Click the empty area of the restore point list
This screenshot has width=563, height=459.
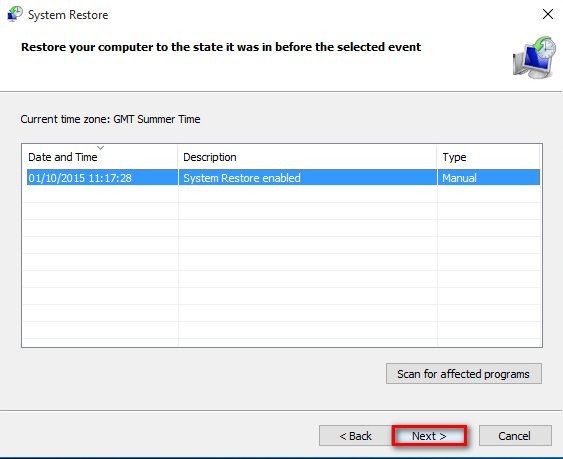click(x=282, y=266)
